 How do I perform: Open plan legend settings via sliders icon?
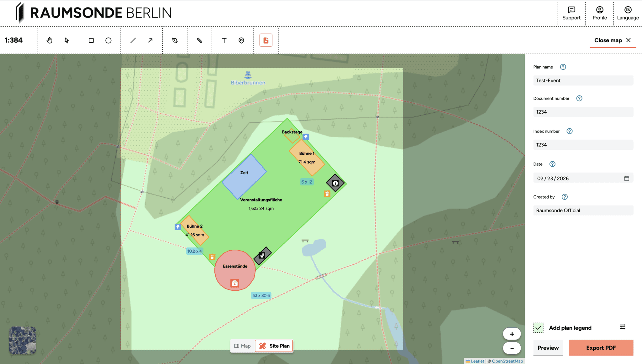click(x=623, y=326)
